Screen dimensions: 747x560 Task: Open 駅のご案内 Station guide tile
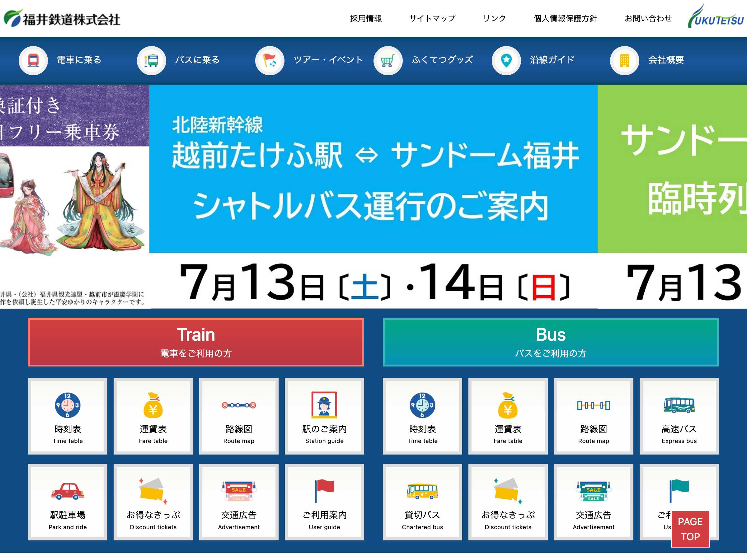click(x=324, y=416)
